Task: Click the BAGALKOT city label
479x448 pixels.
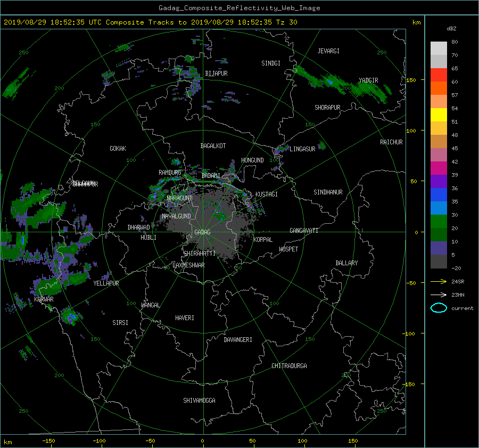Action: (213, 146)
